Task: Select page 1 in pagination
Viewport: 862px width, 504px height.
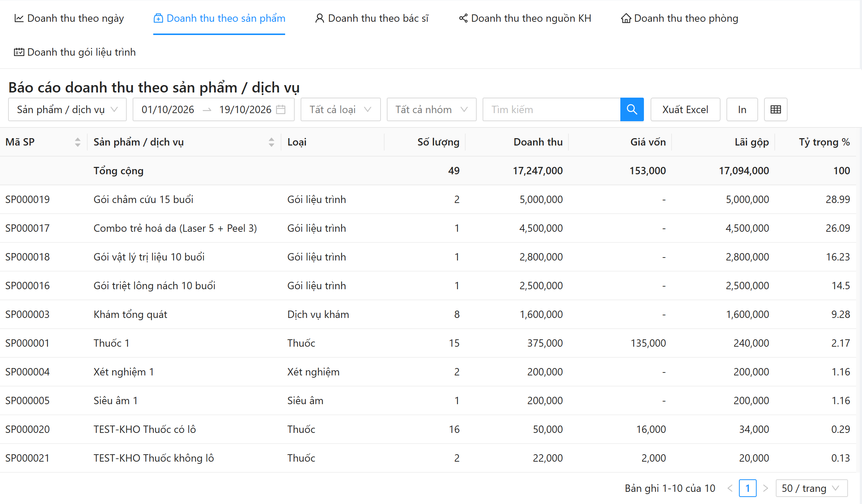Action: click(x=747, y=488)
